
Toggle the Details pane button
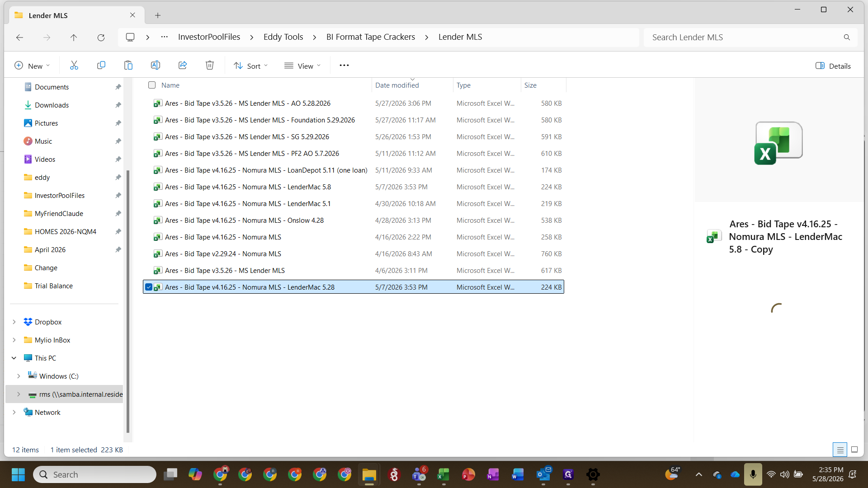pyautogui.click(x=833, y=66)
